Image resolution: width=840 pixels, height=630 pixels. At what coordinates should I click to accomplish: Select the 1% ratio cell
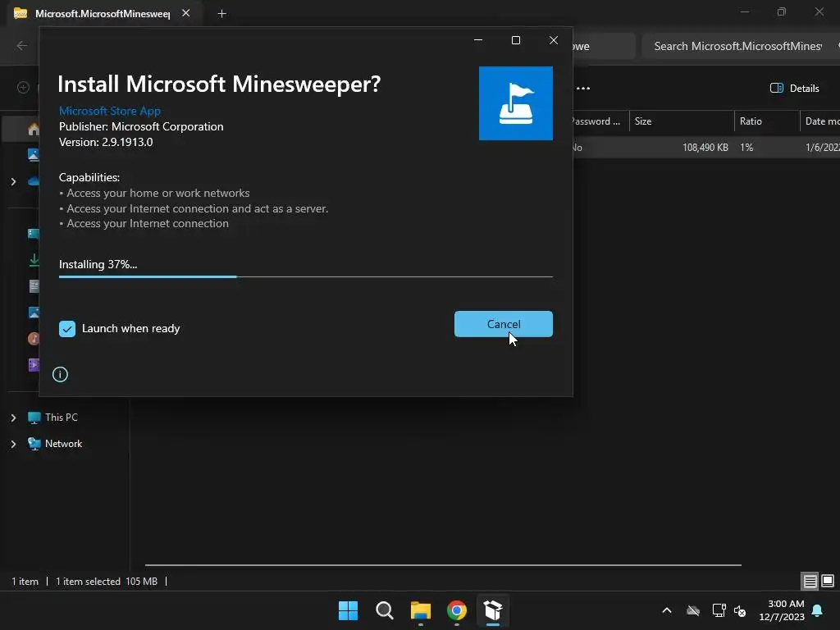pos(746,148)
